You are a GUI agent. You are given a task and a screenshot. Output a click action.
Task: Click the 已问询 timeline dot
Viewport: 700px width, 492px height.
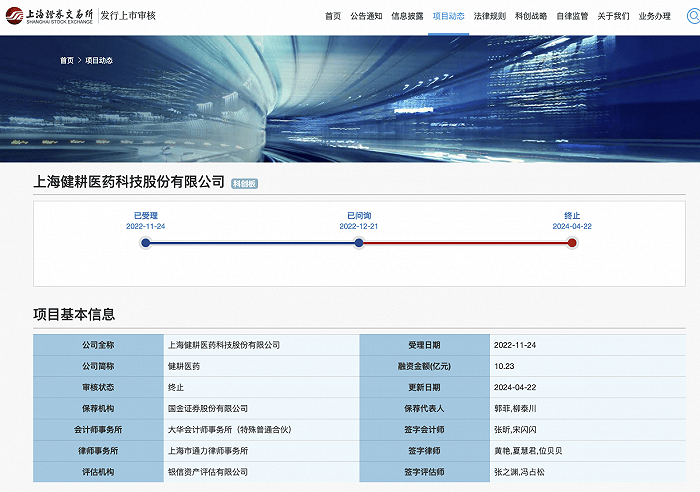click(359, 243)
